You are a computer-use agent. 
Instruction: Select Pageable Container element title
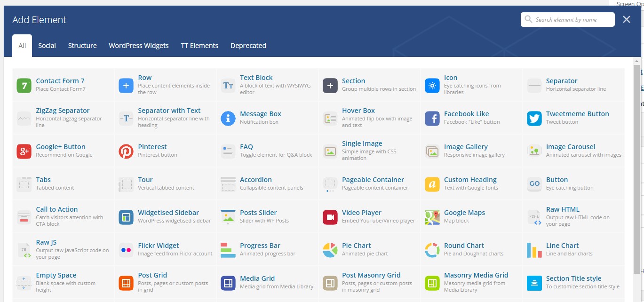[x=373, y=180]
